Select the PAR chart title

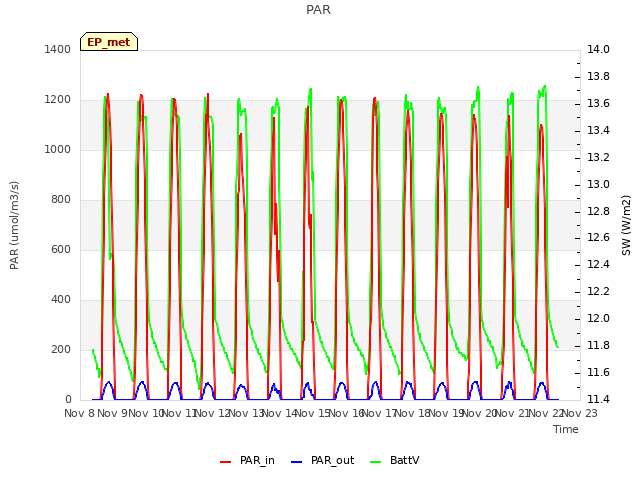[318, 10]
